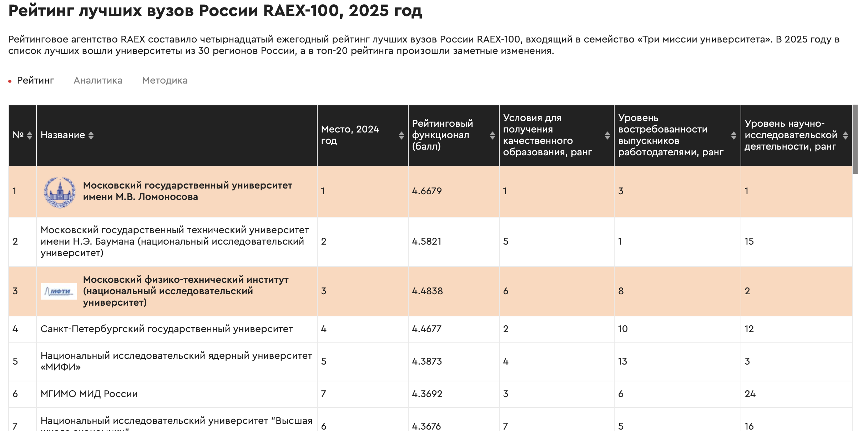
Task: Switch to the Аналитика tab
Action: tap(98, 80)
